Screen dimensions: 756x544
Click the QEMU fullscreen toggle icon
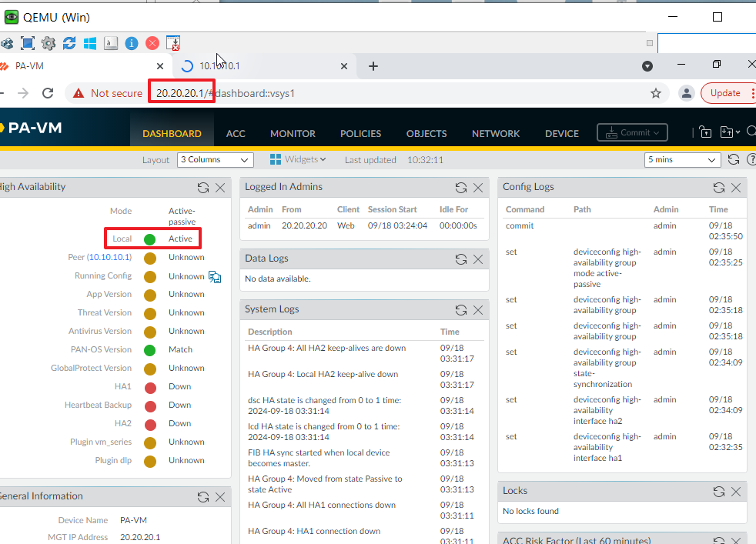point(28,43)
